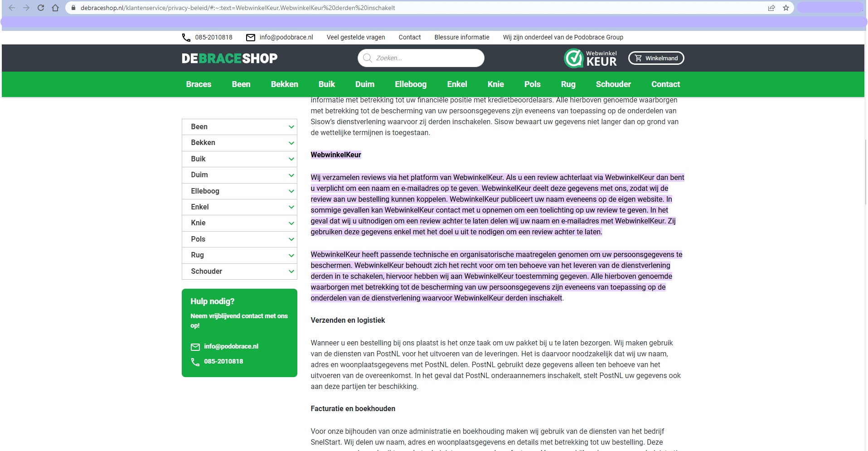868x451 pixels.
Task: Open the Winkelmand cart button
Action: point(656,58)
